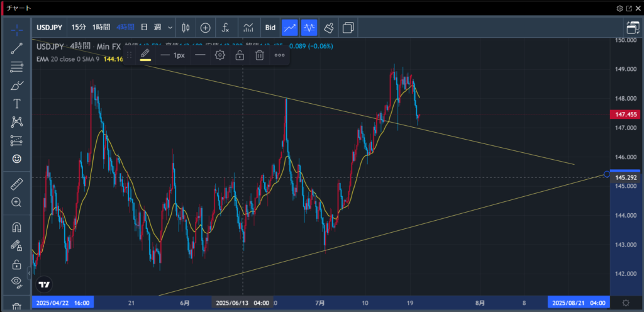Switch to the 日 daily timeframe
This screenshot has width=644, height=312.
[144, 28]
